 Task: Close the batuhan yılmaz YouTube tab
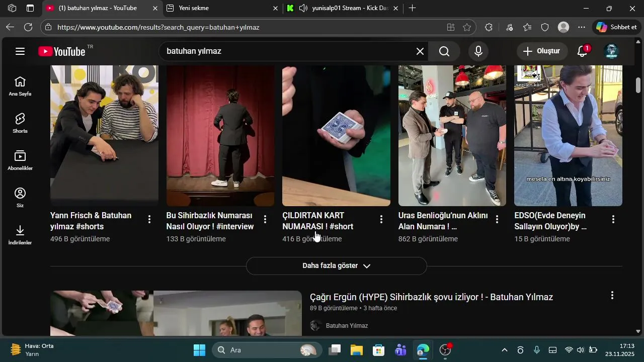click(155, 8)
